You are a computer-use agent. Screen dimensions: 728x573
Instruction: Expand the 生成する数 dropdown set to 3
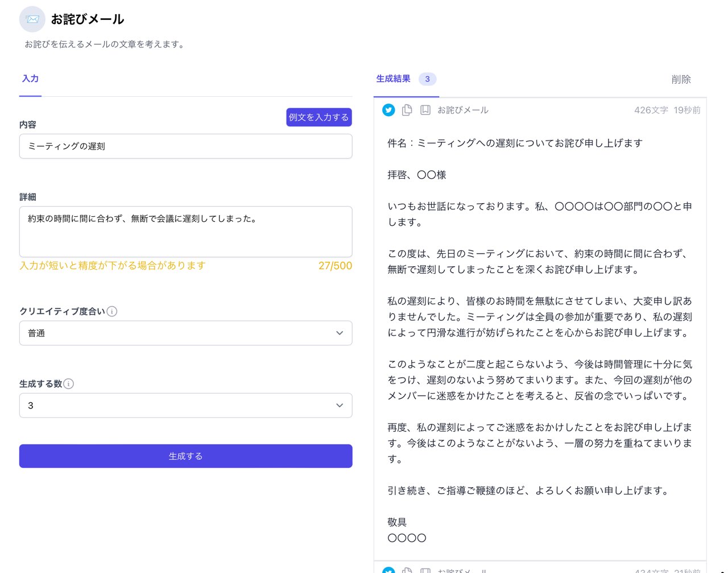185,405
